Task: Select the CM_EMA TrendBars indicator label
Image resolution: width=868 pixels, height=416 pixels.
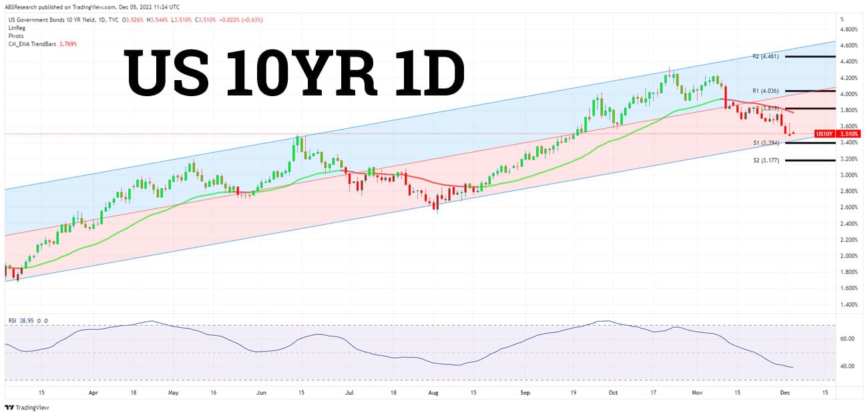Action: pyautogui.click(x=33, y=44)
